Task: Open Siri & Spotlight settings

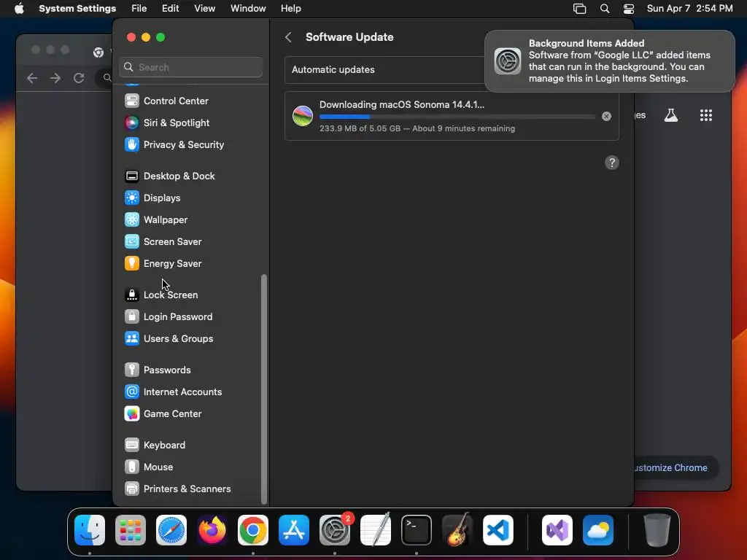Action: (x=190, y=122)
